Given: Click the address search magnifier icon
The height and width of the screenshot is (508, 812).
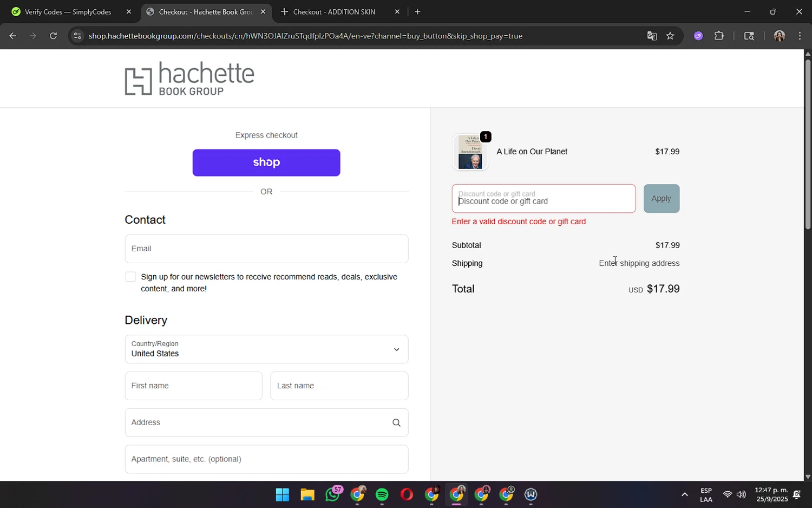Looking at the screenshot, I should point(396,422).
